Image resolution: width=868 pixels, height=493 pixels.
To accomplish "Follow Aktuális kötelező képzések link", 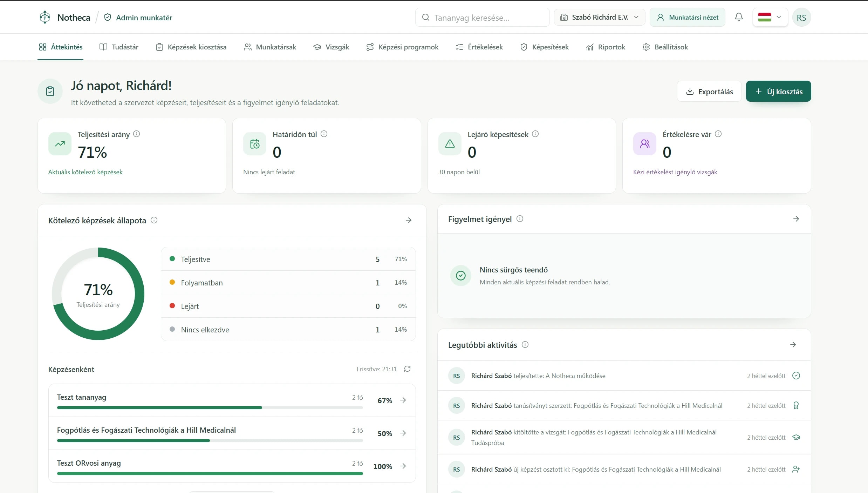I will (86, 172).
